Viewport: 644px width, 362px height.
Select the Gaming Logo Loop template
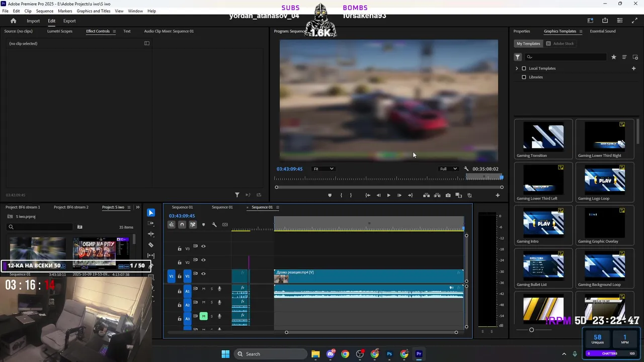coord(605,183)
